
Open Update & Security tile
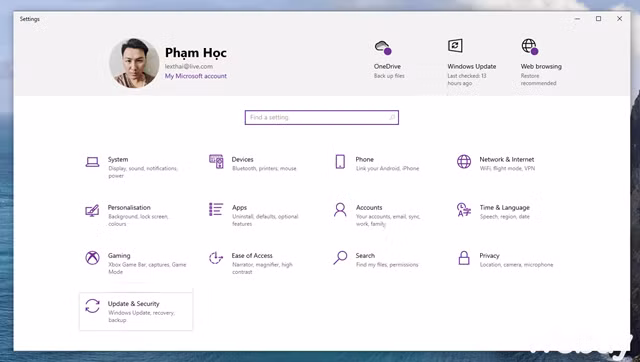pyautogui.click(x=136, y=311)
